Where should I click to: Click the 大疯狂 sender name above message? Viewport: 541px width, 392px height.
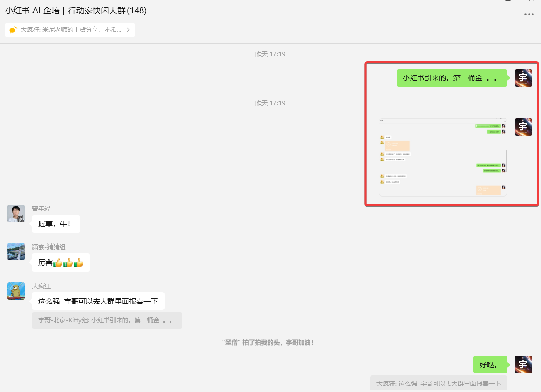[41, 286]
